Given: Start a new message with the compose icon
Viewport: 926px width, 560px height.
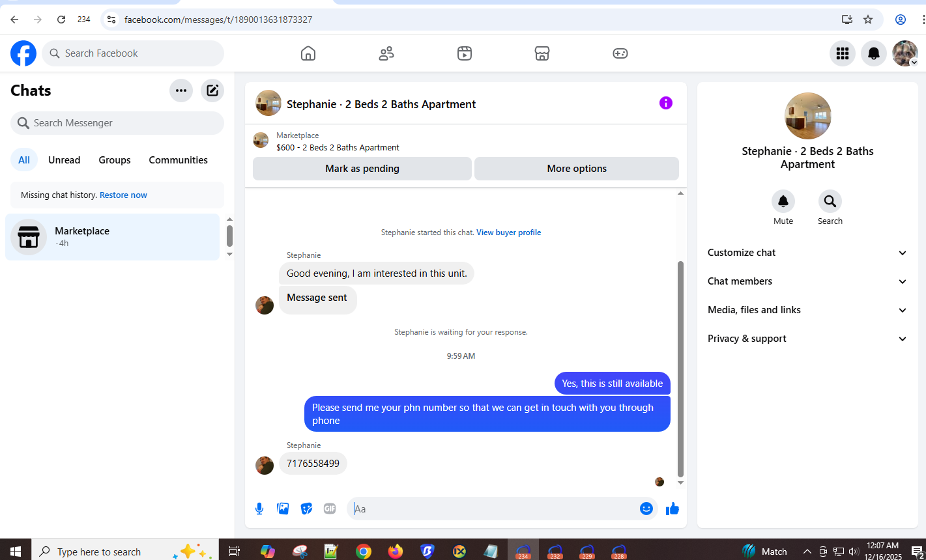Looking at the screenshot, I should coord(212,91).
